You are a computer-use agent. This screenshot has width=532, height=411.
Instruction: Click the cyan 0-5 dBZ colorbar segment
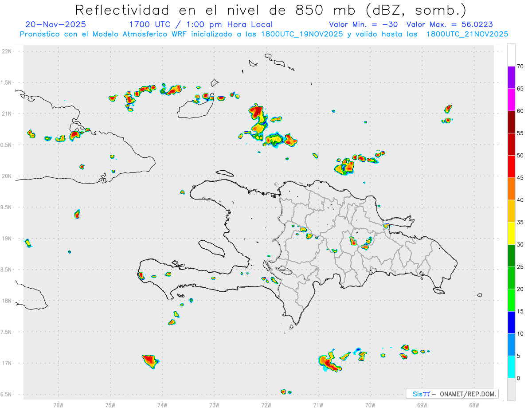pyautogui.click(x=511, y=367)
